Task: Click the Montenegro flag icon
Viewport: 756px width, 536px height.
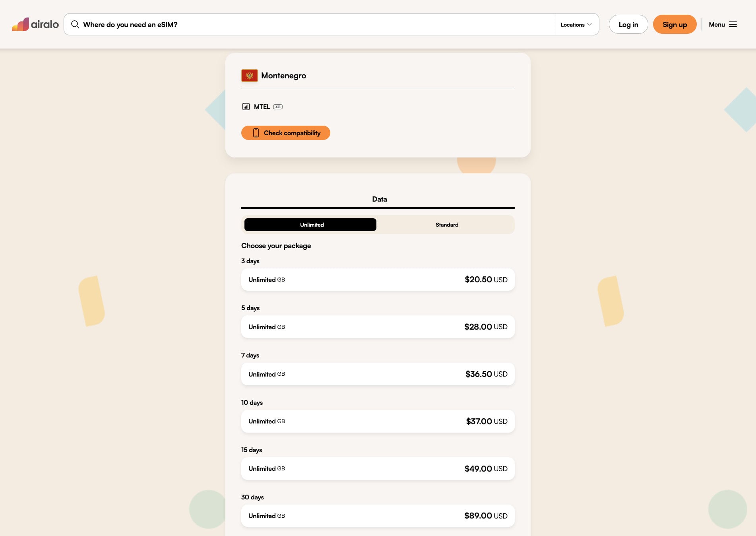Action: 250,76
